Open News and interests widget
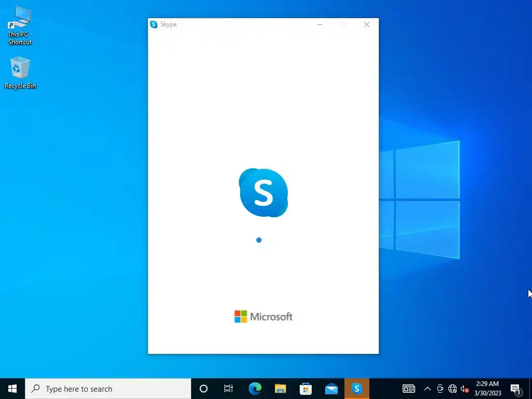This screenshot has height=399, width=532. pos(408,389)
